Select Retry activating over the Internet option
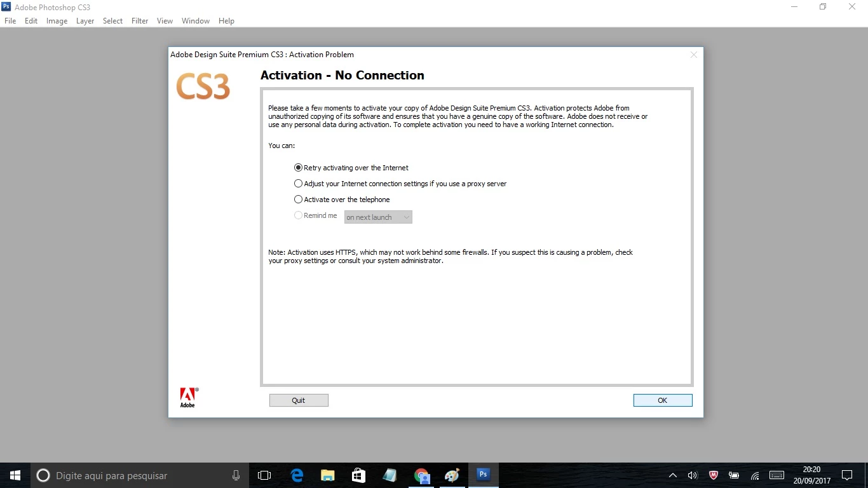The image size is (868, 488). (x=351, y=168)
